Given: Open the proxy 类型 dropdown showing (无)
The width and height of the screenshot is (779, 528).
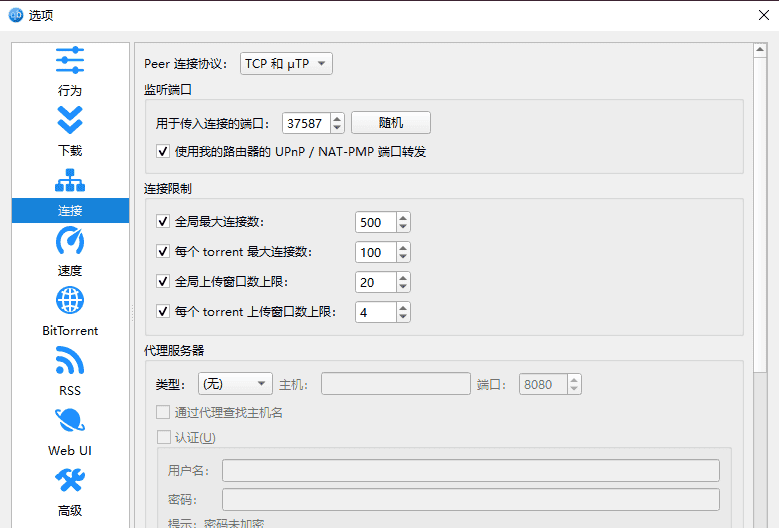Looking at the screenshot, I should (x=235, y=383).
